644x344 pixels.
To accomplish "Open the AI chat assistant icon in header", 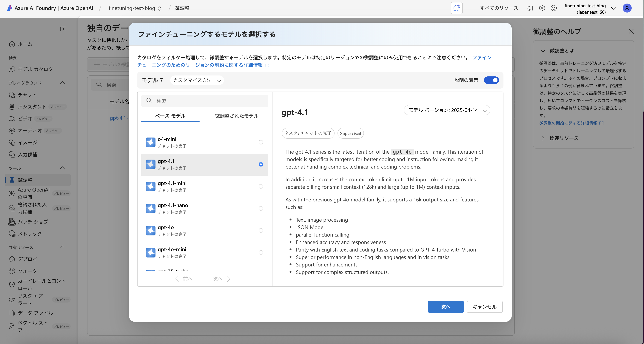I will point(457,8).
